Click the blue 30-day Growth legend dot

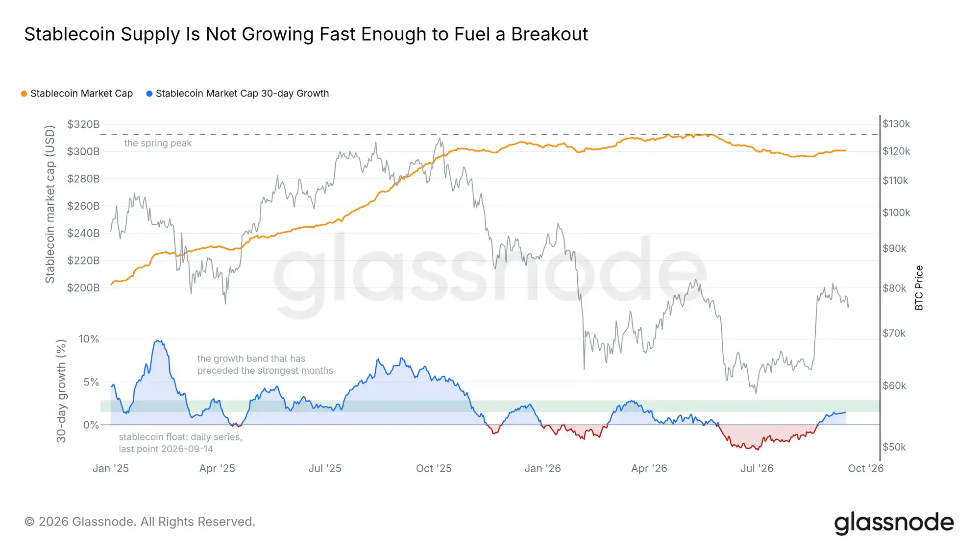(x=149, y=94)
